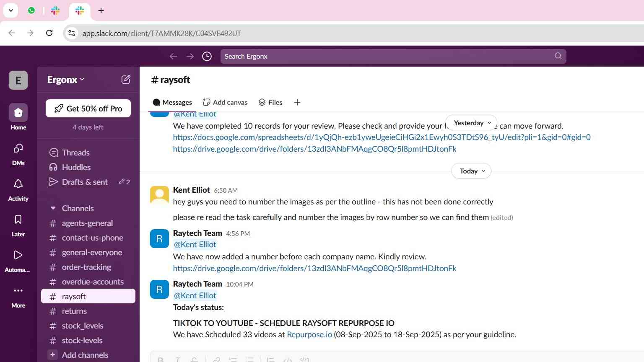Open the returns channel
The height and width of the screenshot is (362, 644).
tap(88, 311)
